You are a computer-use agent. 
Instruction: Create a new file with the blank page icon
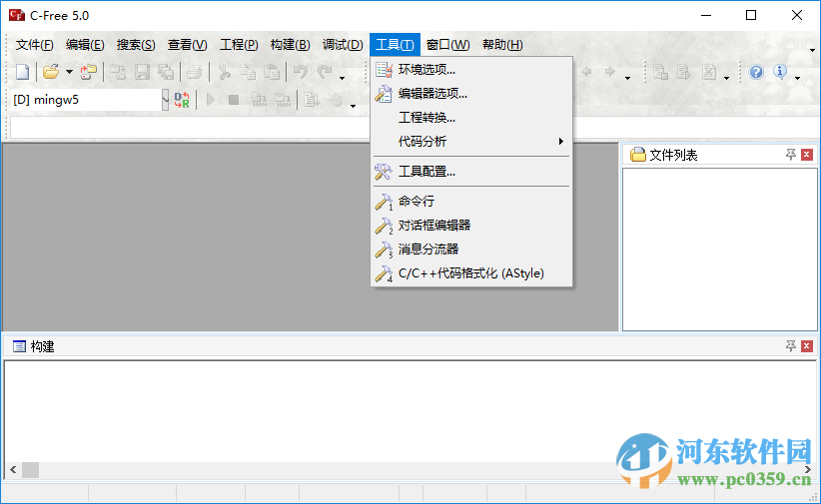(23, 72)
